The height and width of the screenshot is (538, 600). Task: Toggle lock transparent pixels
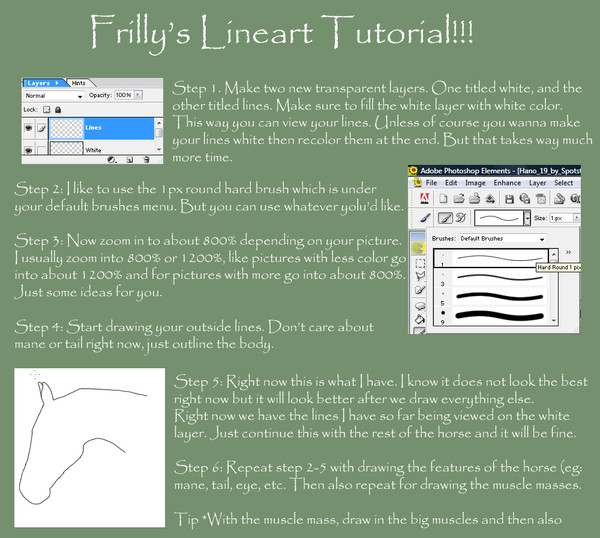pos(47,110)
